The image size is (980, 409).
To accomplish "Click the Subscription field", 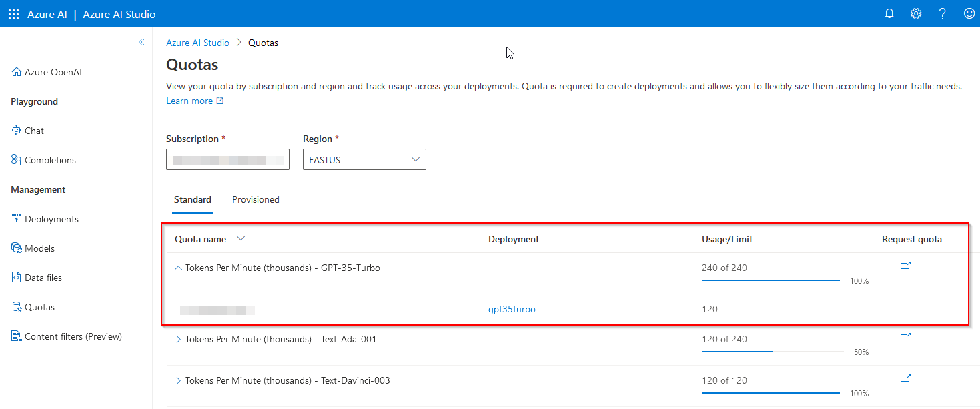I will [x=227, y=159].
